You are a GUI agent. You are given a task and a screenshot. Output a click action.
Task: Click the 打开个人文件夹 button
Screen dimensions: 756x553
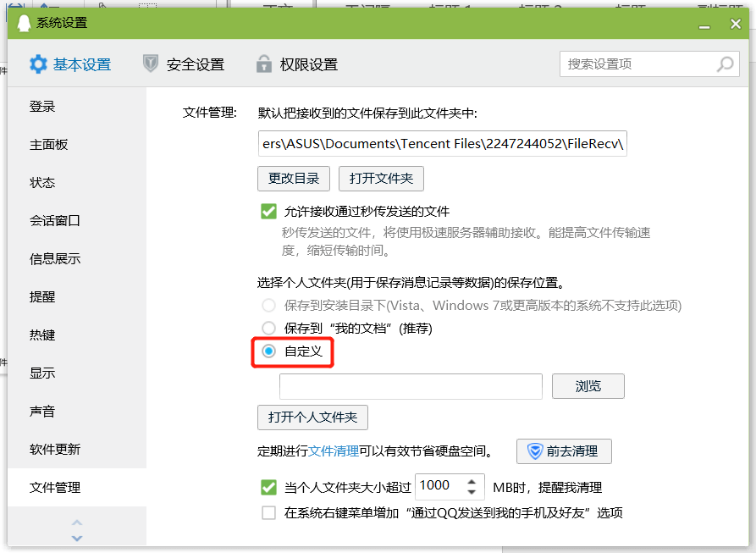(x=312, y=418)
